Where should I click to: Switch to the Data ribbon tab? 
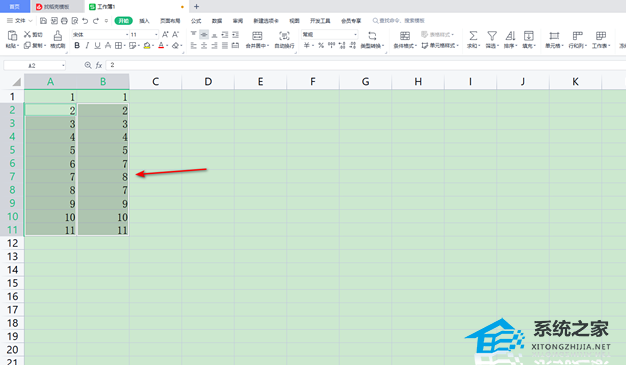[217, 21]
